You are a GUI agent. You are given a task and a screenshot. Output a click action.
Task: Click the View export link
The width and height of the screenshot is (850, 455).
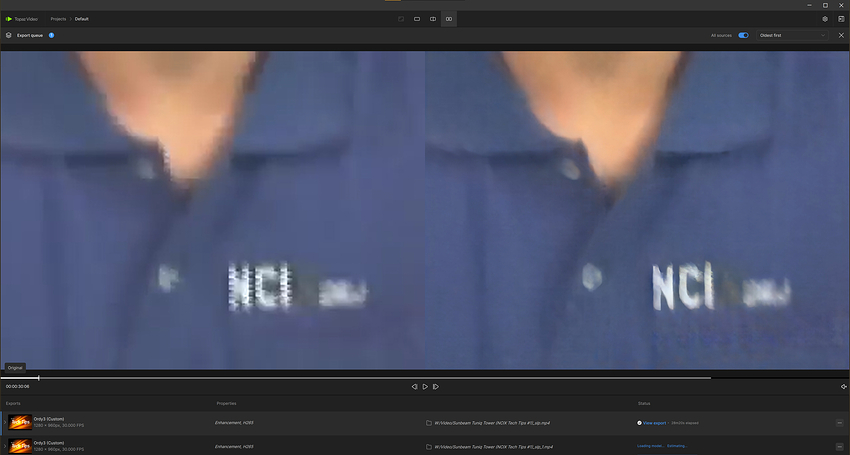pos(654,423)
